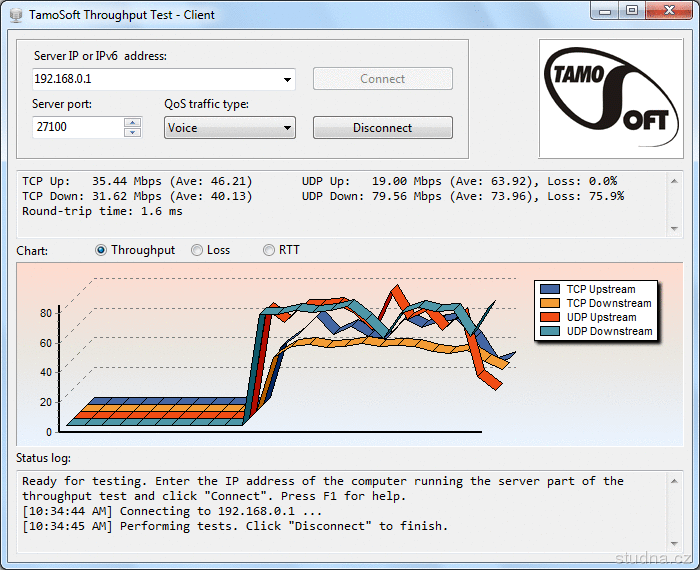Select the Loss chart radio button

(x=197, y=250)
